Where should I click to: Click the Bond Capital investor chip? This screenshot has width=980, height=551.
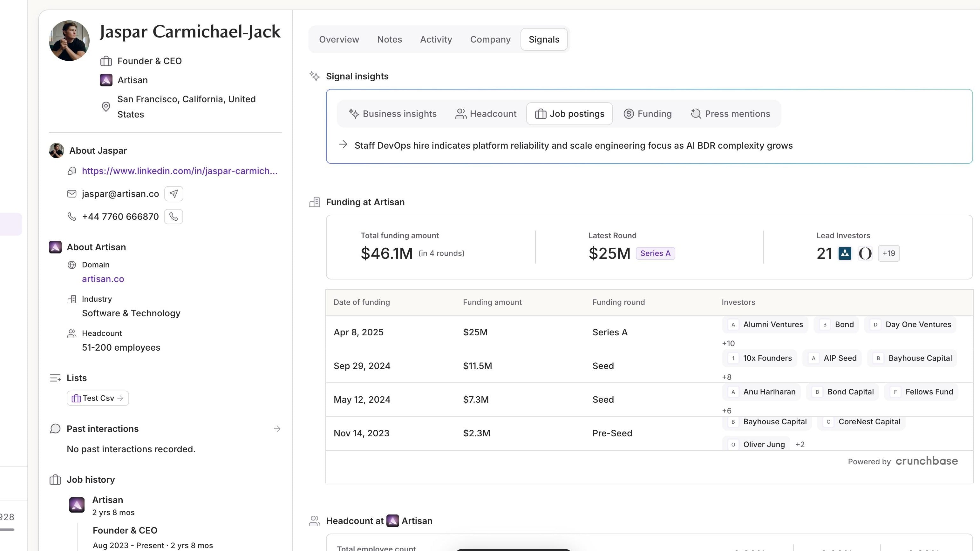click(842, 392)
